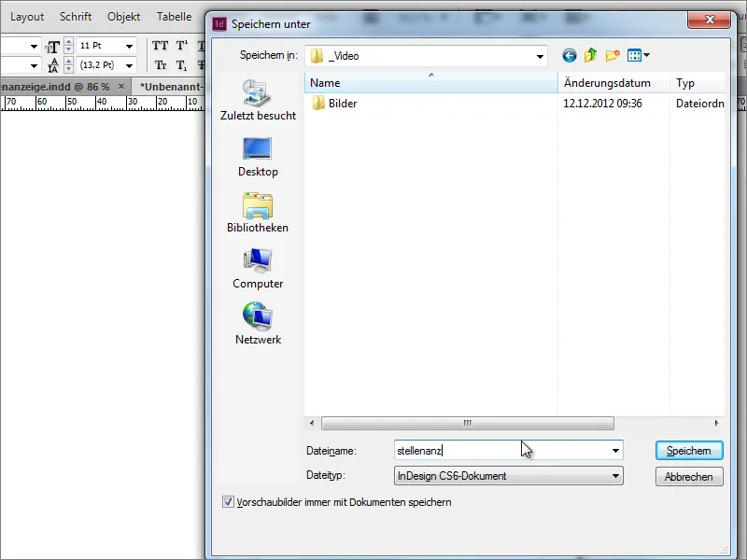
Task: Switch to the Unbenannt document tab
Action: (x=172, y=87)
